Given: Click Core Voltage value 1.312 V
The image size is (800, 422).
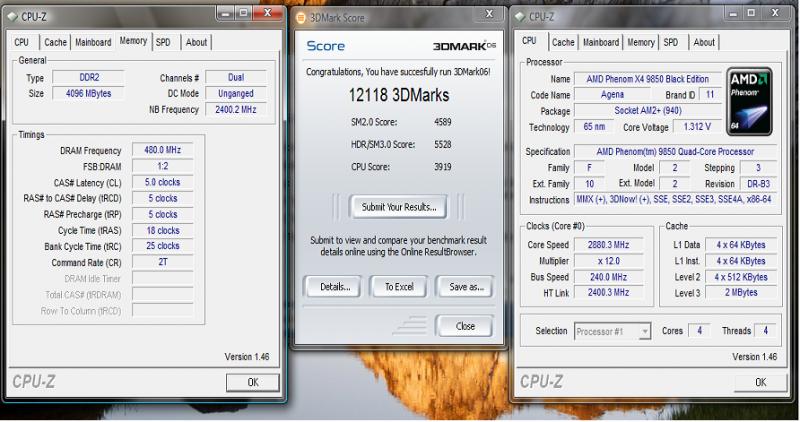Looking at the screenshot, I should (697, 127).
